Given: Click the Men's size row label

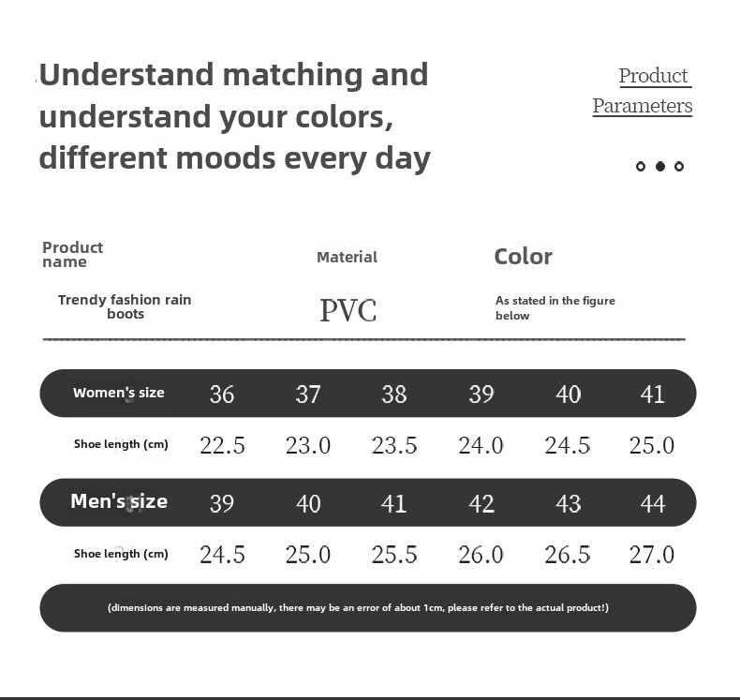Looking at the screenshot, I should (119, 501).
